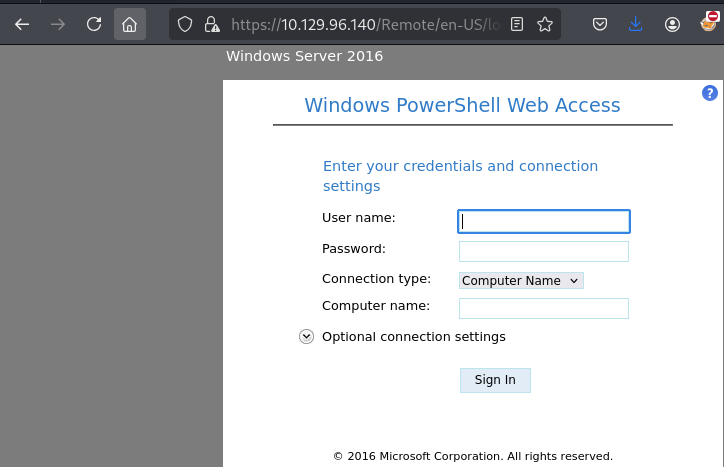This screenshot has height=467, width=724.
Task: Expand Optional connection settings chevron
Action: coord(306,337)
